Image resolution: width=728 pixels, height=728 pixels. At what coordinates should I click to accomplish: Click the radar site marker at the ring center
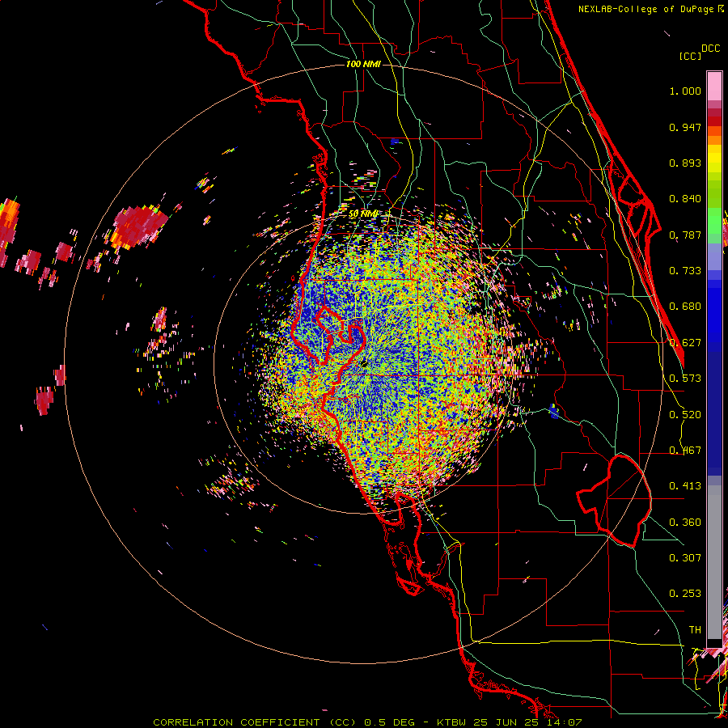[363, 363]
